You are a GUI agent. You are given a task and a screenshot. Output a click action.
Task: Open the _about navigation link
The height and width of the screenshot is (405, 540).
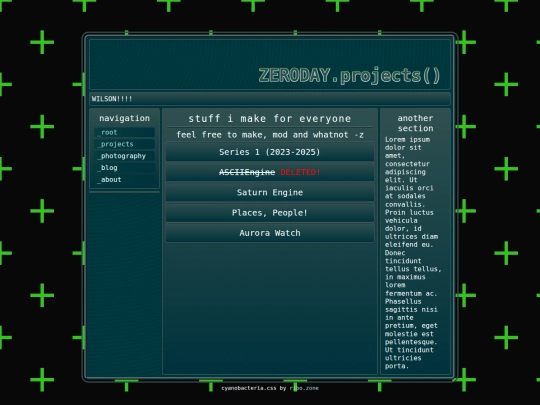coord(124,179)
